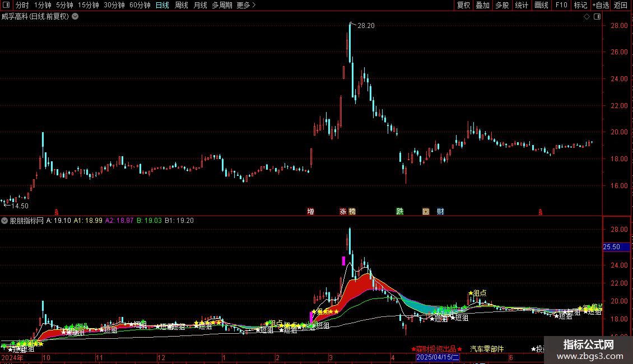
Task: Open the 多股 multi-stock view
Action: point(502,5)
